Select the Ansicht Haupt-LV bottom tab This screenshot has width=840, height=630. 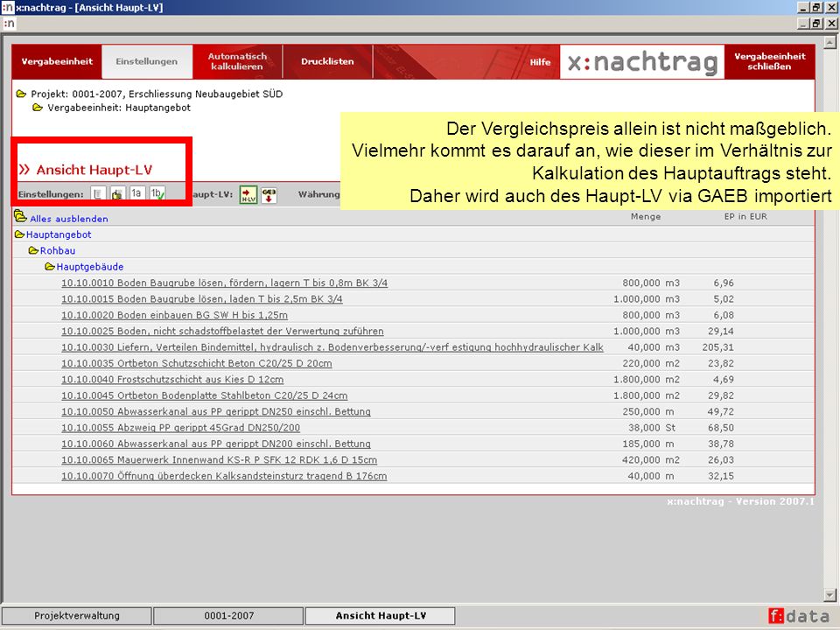(381, 615)
